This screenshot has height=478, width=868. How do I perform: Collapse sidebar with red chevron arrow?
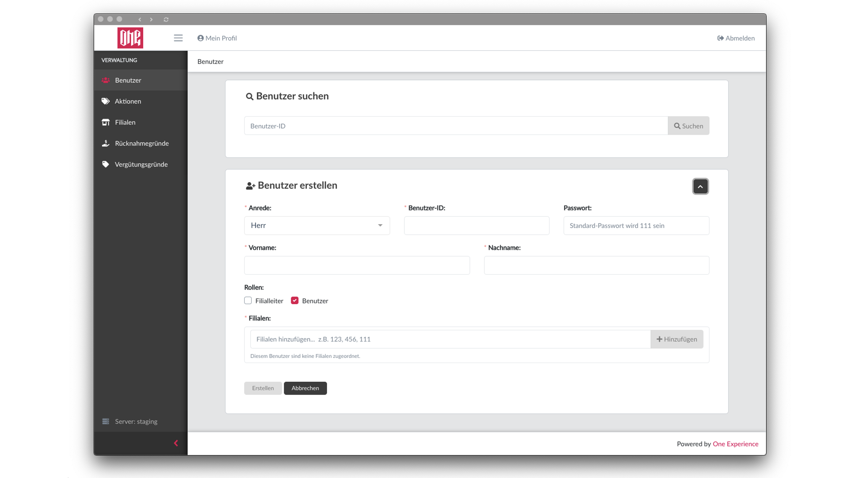coord(176,443)
